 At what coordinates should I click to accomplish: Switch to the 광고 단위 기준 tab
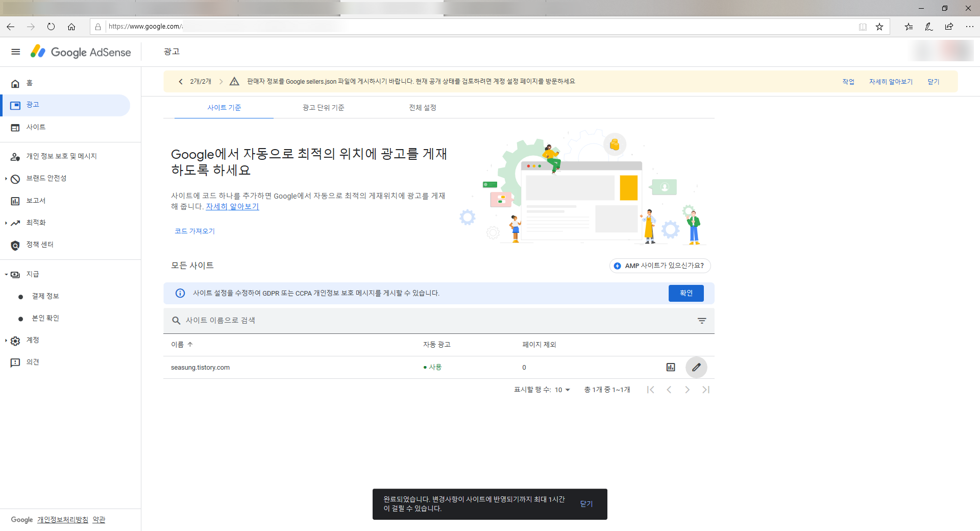[x=323, y=108]
